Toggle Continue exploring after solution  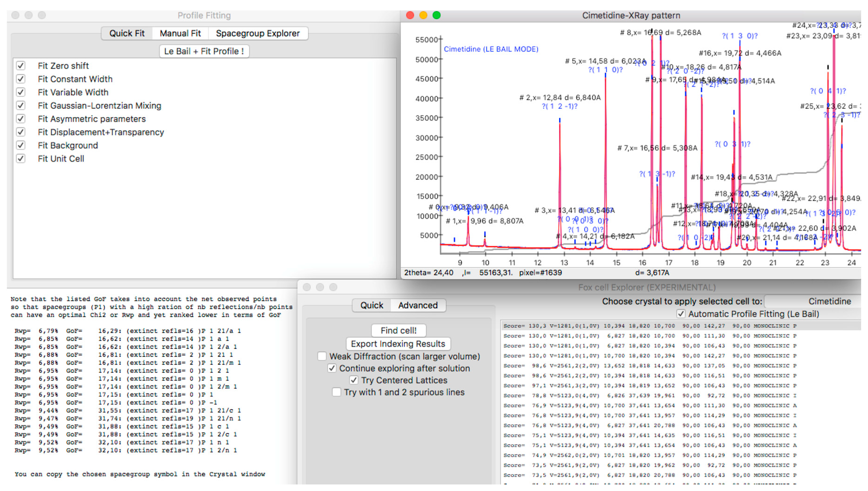332,368
